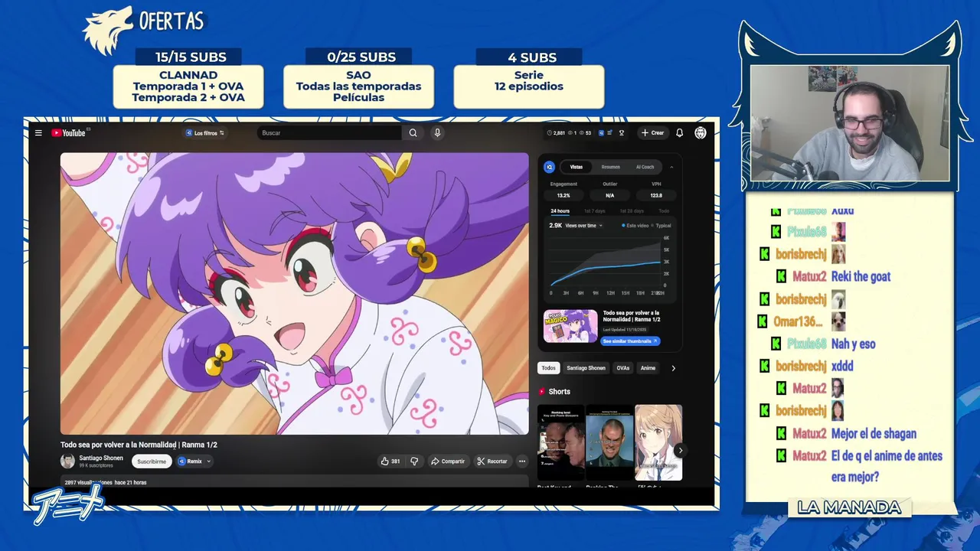Click the Crear button

click(653, 132)
